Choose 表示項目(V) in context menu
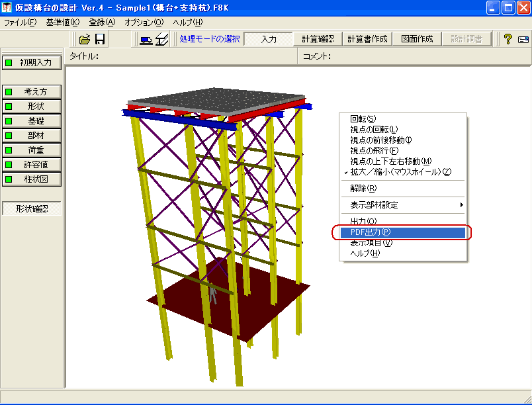 click(x=403, y=243)
